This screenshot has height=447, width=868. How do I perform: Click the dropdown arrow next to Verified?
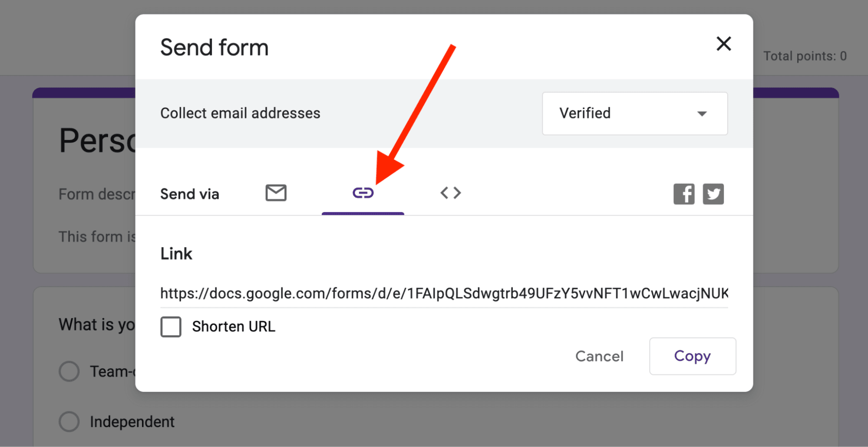[x=702, y=114]
